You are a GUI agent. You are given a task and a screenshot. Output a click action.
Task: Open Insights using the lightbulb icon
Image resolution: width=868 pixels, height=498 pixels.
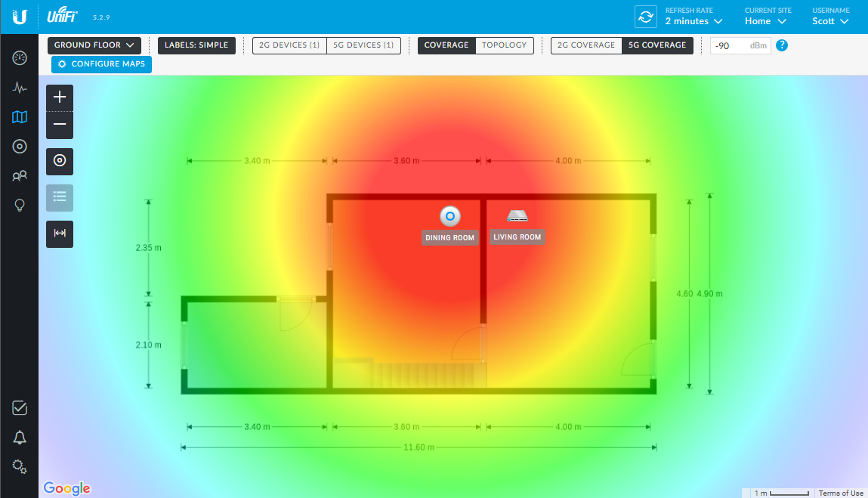pyautogui.click(x=20, y=204)
